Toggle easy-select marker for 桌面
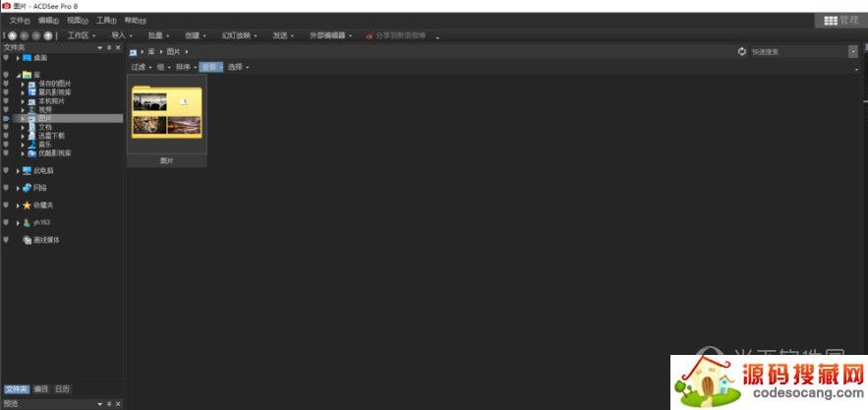Screen dimensions: 868x410 pyautogui.click(x=6, y=58)
